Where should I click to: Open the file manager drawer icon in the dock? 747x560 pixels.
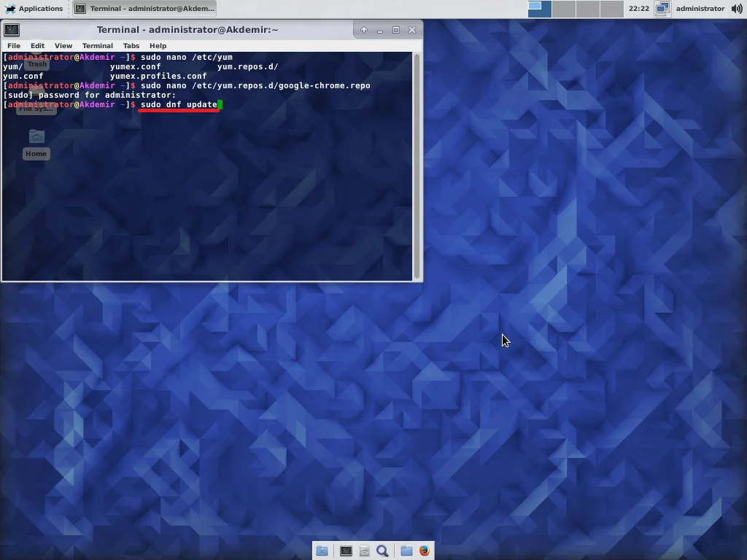(365, 551)
